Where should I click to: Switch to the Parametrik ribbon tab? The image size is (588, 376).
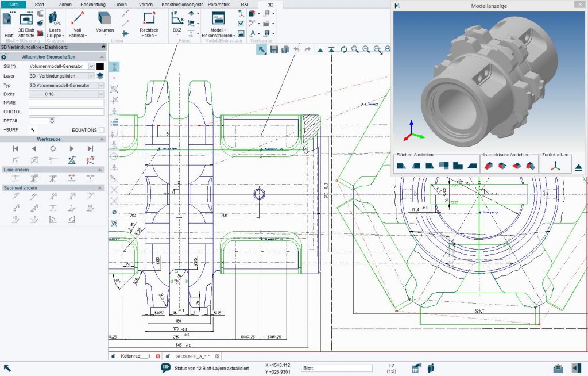tap(219, 4)
